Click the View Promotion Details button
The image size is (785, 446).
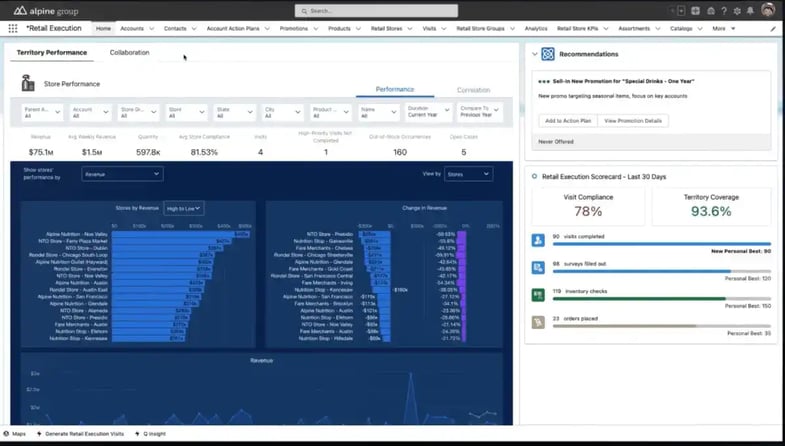(x=633, y=121)
